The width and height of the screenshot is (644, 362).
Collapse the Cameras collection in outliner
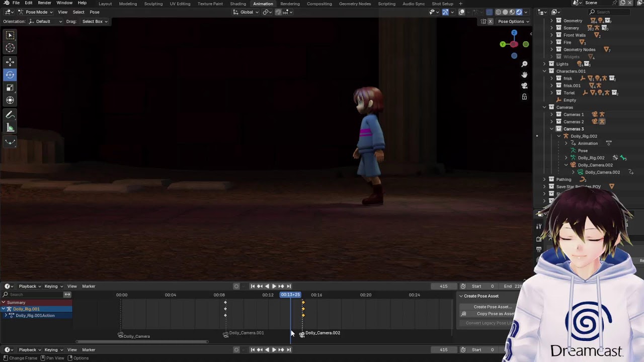point(544,107)
